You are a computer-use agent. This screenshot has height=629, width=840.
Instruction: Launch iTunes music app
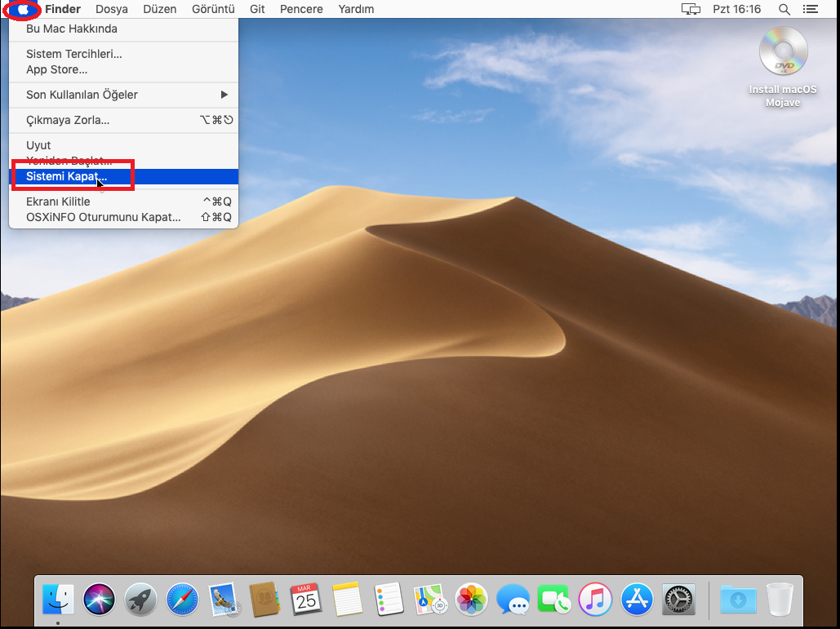pyautogui.click(x=595, y=600)
